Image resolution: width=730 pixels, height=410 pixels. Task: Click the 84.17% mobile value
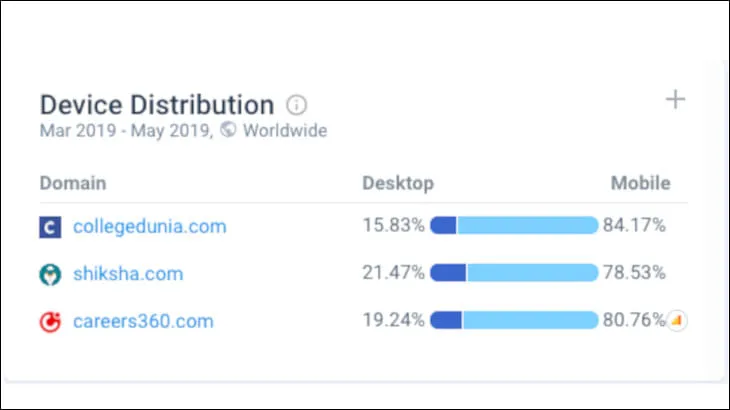point(634,226)
